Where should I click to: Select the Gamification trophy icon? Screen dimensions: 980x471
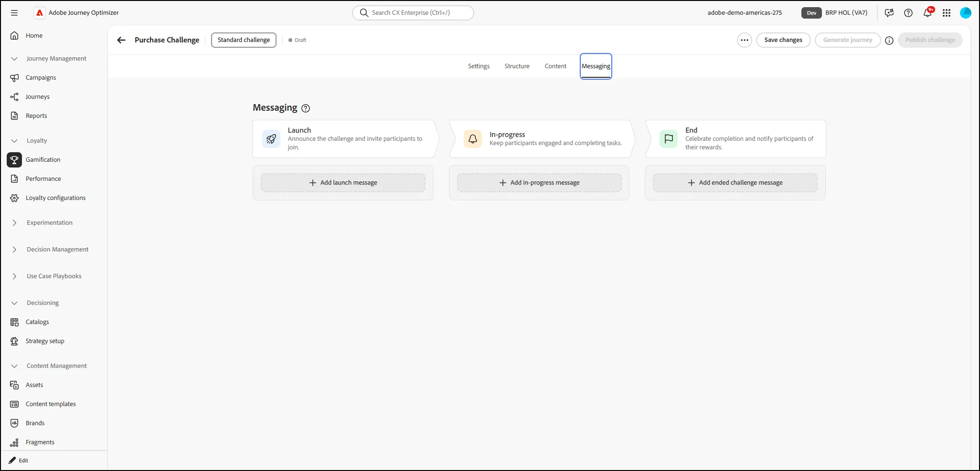[x=14, y=160]
